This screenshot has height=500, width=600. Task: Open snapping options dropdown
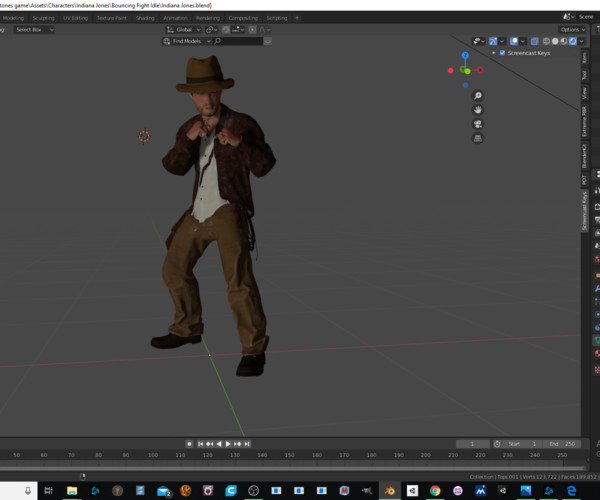pyautogui.click(x=238, y=29)
